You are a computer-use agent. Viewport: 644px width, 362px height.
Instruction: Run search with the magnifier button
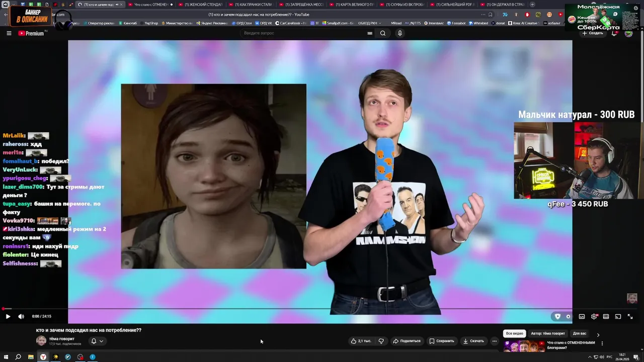tap(383, 33)
